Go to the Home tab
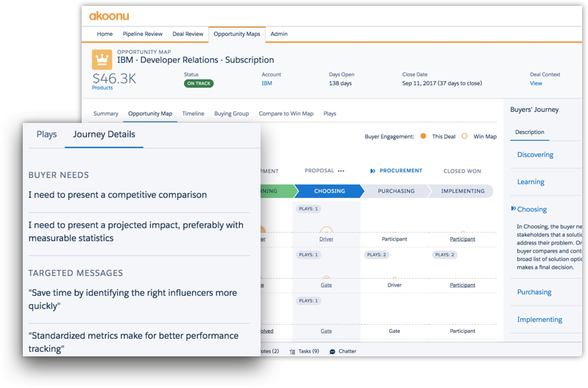 [105, 34]
